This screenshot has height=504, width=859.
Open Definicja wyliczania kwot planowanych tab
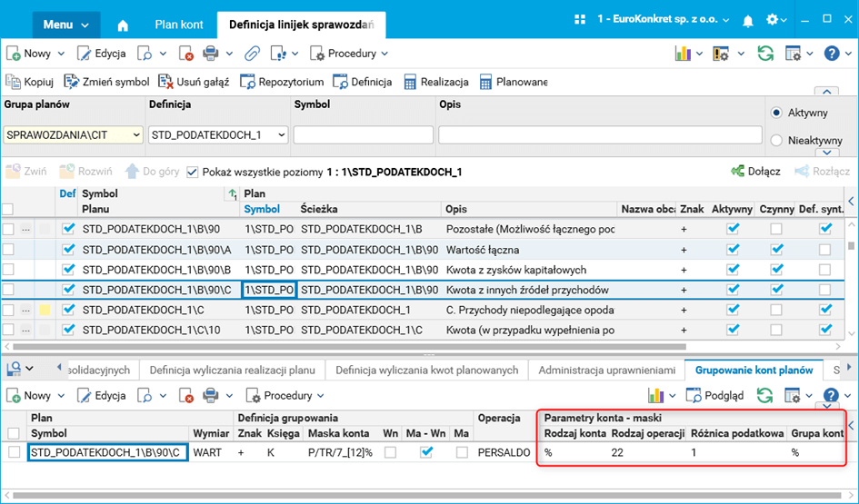(x=426, y=370)
